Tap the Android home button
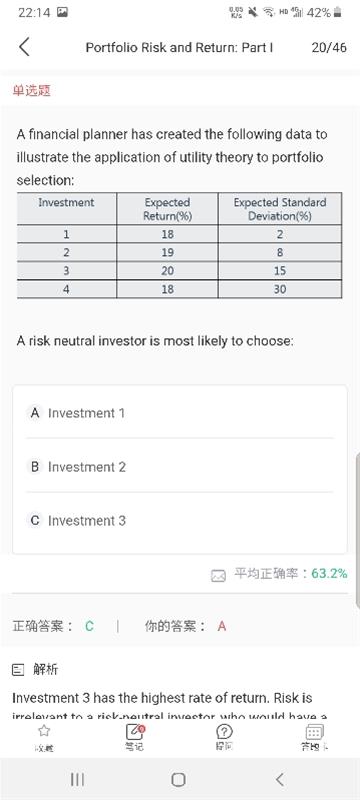This screenshot has width=360, height=800. pos(178,779)
